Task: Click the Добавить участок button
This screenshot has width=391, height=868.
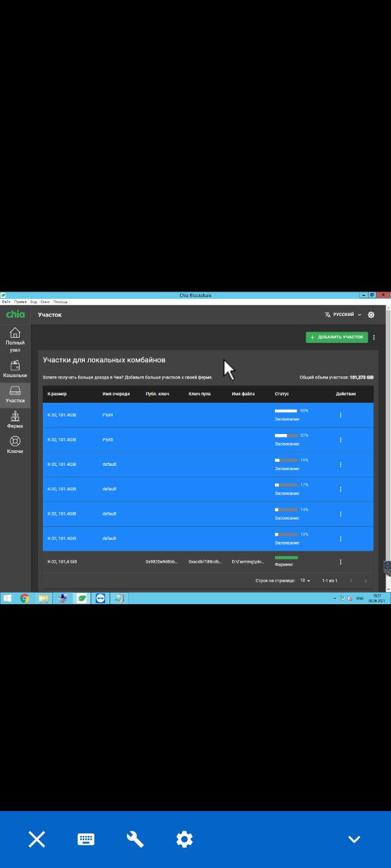Action: (x=337, y=337)
